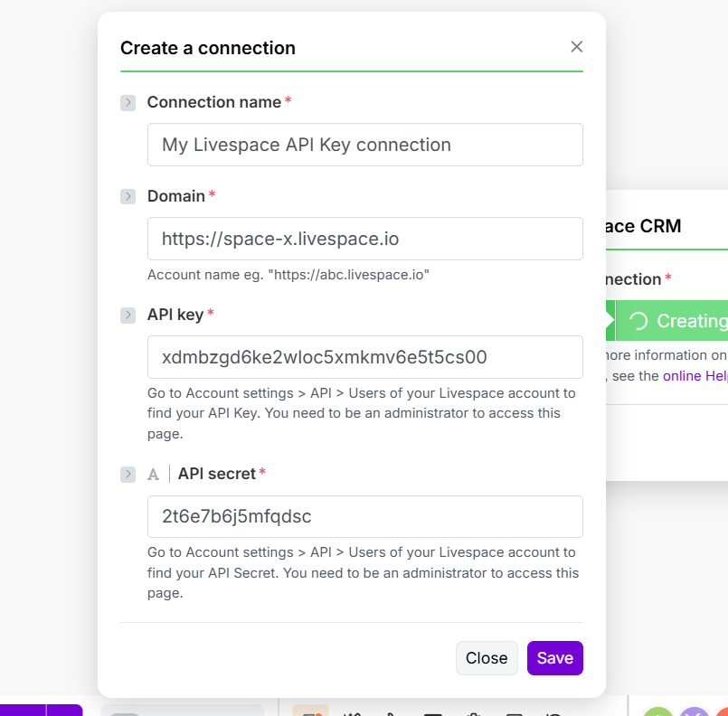
Task: Click the green Creating connection button
Action: click(674, 321)
